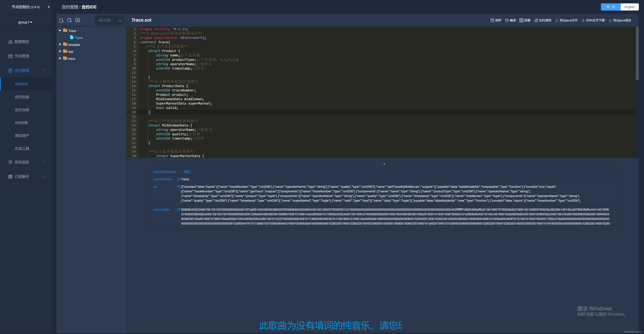Click the new file icon
Viewport: 644px width, 334px height.
pos(61,20)
